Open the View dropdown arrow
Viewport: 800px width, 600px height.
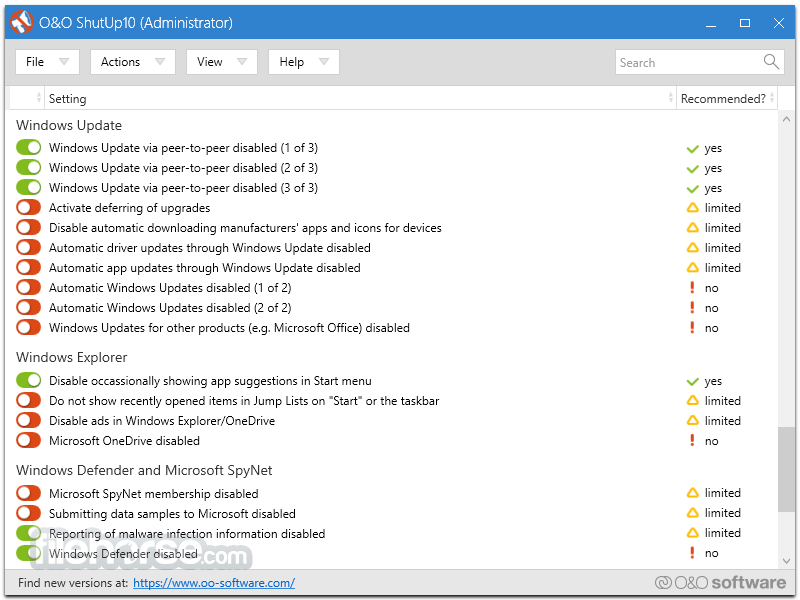[x=242, y=62]
